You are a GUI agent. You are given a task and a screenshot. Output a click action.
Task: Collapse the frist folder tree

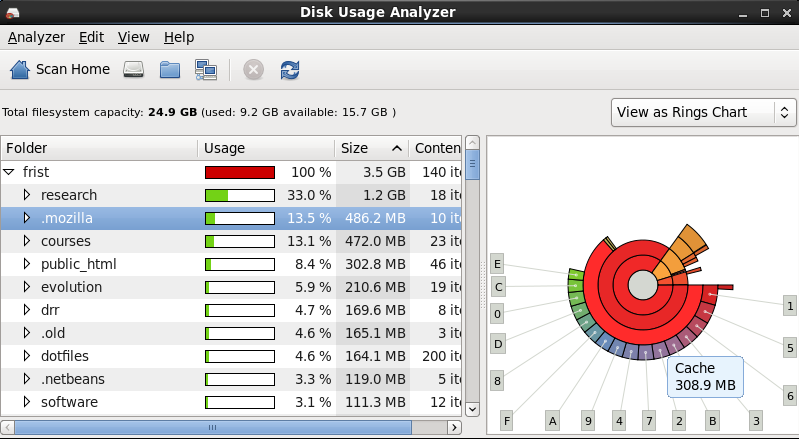[x=9, y=172]
